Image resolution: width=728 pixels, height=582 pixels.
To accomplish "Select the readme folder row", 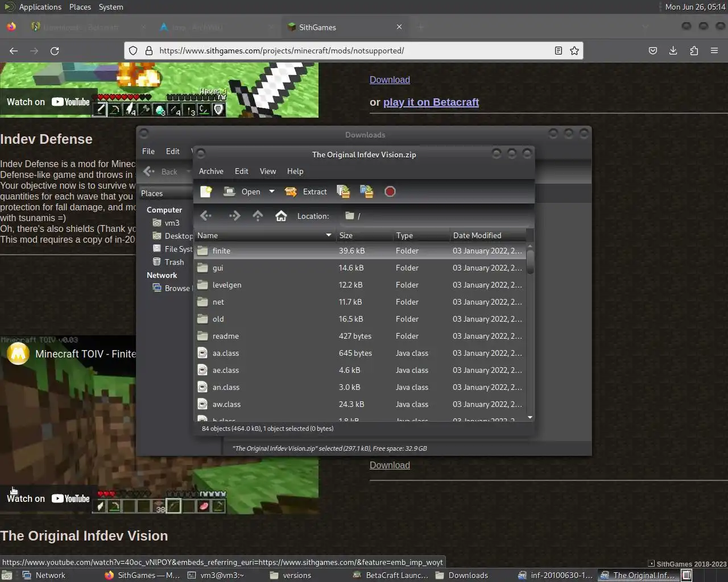I will (x=360, y=336).
